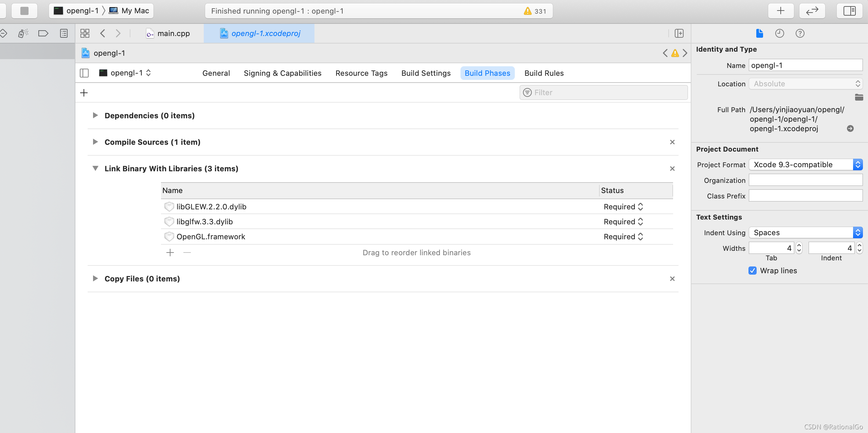The image size is (868, 433).
Task: Go back in editor history
Action: point(103,33)
